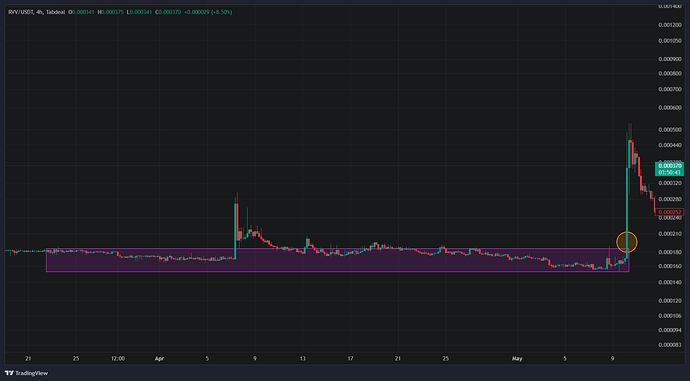Image resolution: width=690 pixels, height=381 pixels.
Task: Click price axis label 0.000700
Action: click(670, 89)
